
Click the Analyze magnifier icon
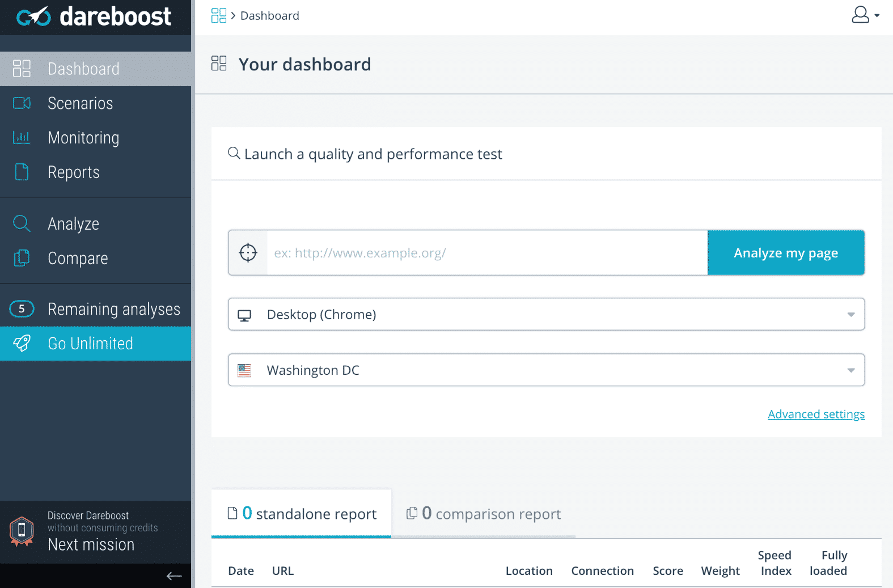click(x=22, y=223)
